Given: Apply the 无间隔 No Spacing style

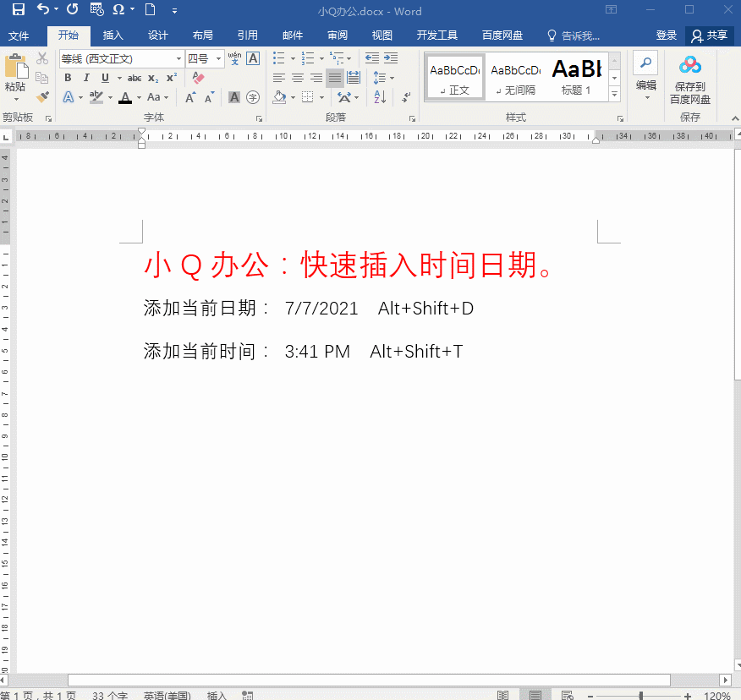Looking at the screenshot, I should click(x=516, y=77).
